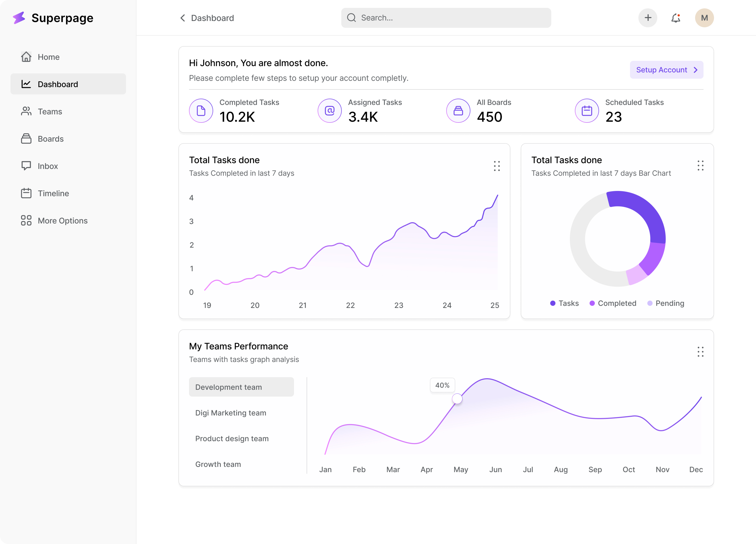
Task: Toggle the Completed legend item
Action: point(613,303)
